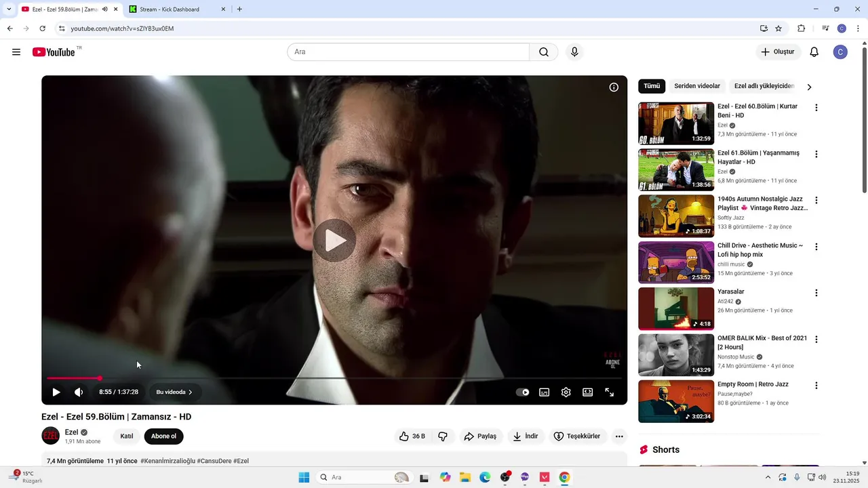
Task: Click the Oluştur create button
Action: 778,52
